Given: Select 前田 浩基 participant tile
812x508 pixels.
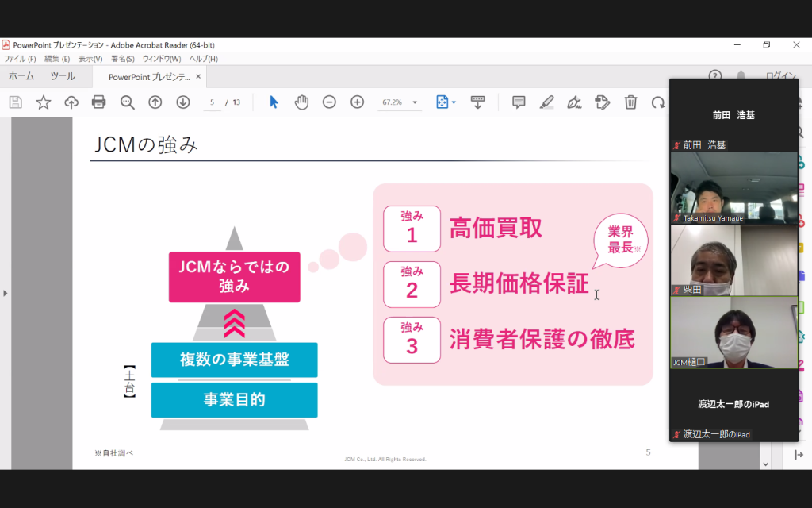Looking at the screenshot, I should (733, 115).
